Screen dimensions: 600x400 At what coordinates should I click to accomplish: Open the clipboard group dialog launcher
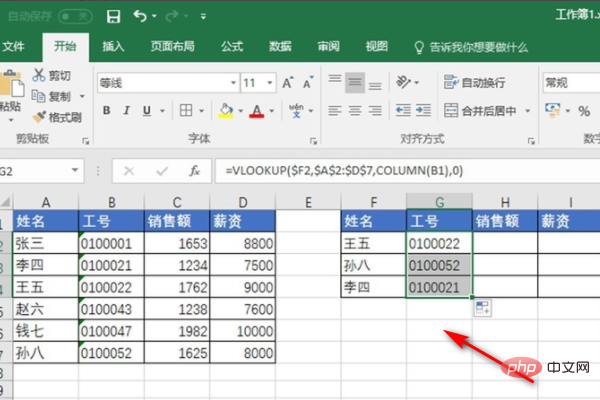point(86,142)
